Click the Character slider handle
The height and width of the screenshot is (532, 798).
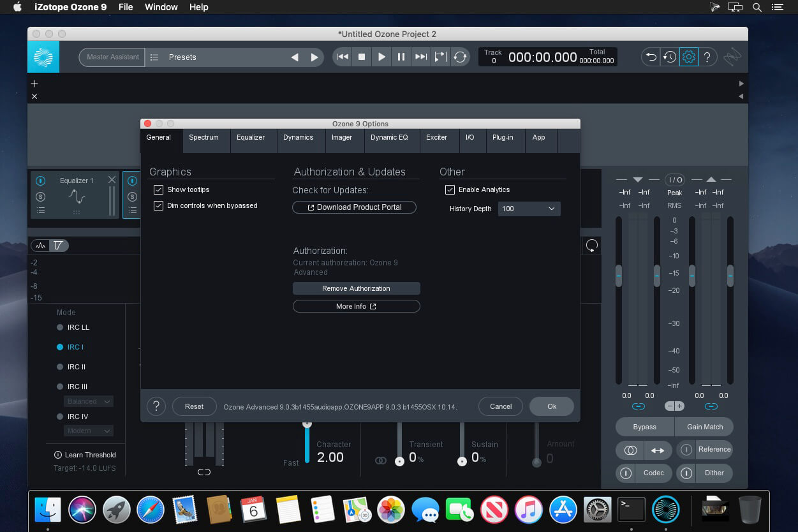click(x=307, y=423)
